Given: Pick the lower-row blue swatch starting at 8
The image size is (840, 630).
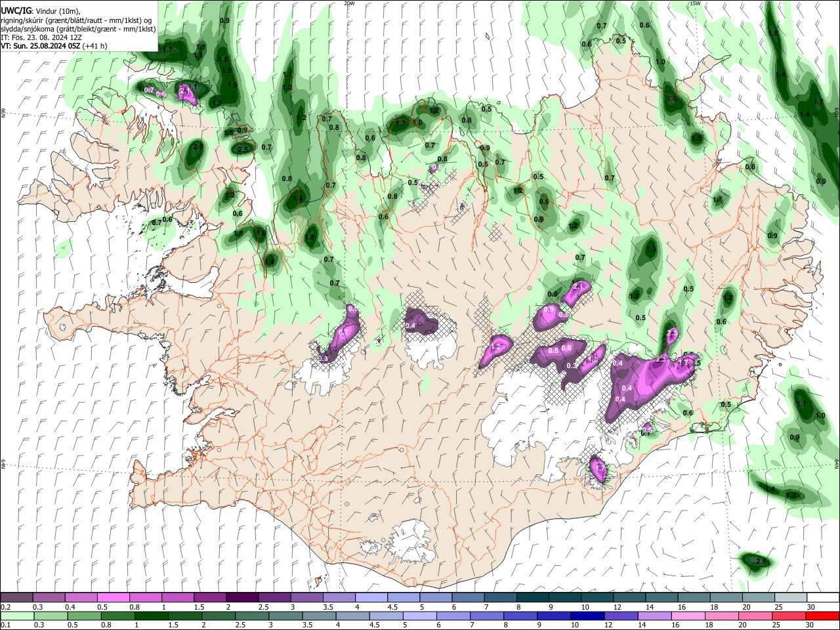Looking at the screenshot, I should coord(521,616).
